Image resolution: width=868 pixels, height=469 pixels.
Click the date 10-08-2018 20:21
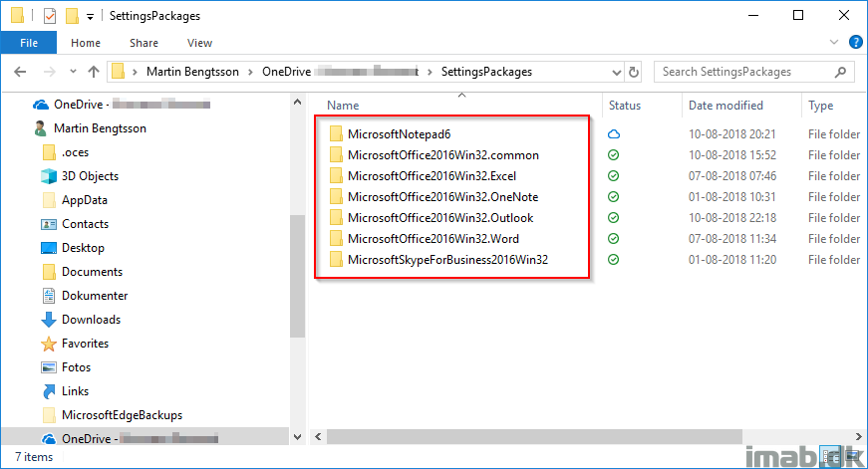(x=731, y=133)
